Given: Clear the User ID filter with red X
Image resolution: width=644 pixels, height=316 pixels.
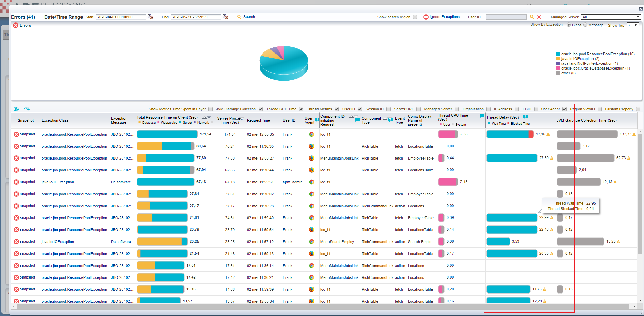Looking at the screenshot, I should pyautogui.click(x=539, y=17).
